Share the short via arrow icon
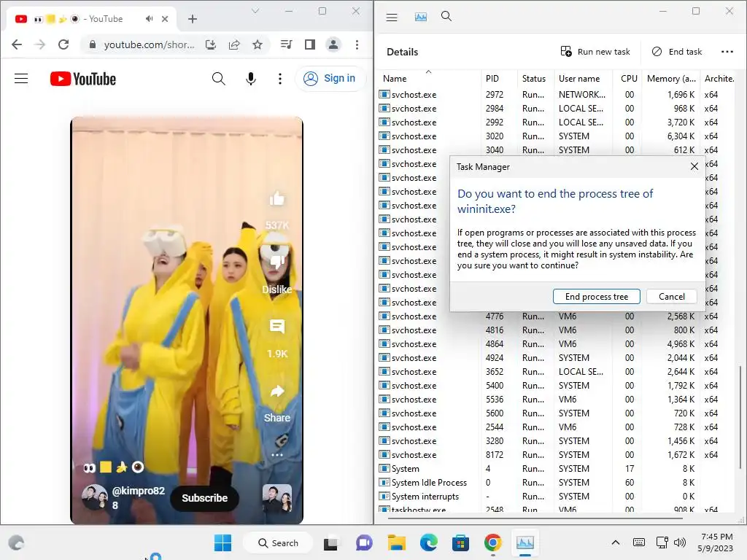Screen dimensions: 747x560 (x=276, y=392)
